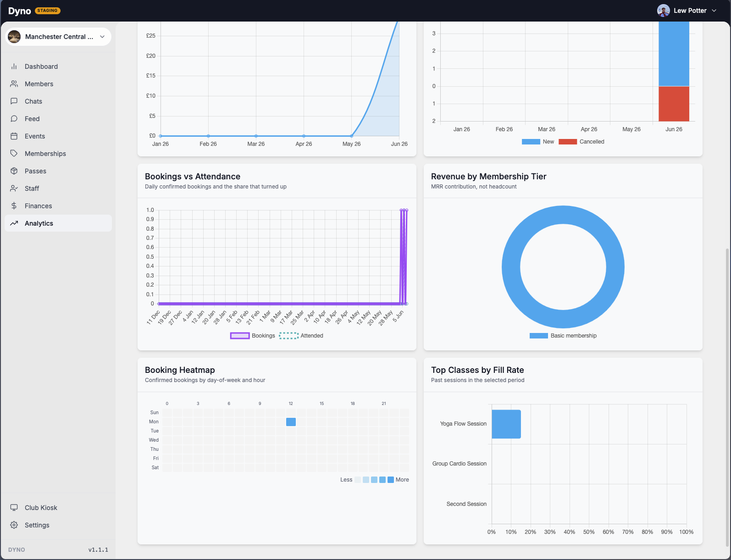Go to the Passes page
The height and width of the screenshot is (560, 731).
[58, 171]
